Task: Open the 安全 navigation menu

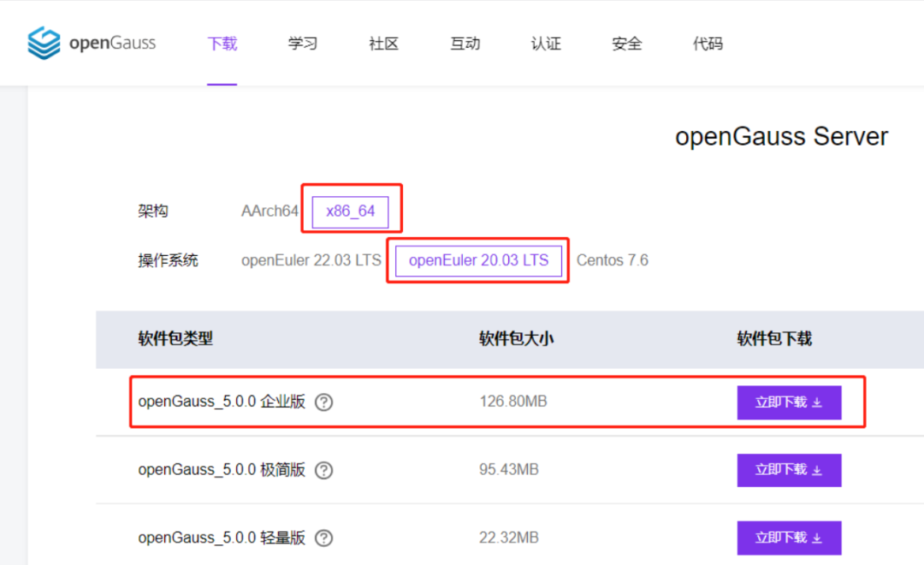Action: pos(626,44)
